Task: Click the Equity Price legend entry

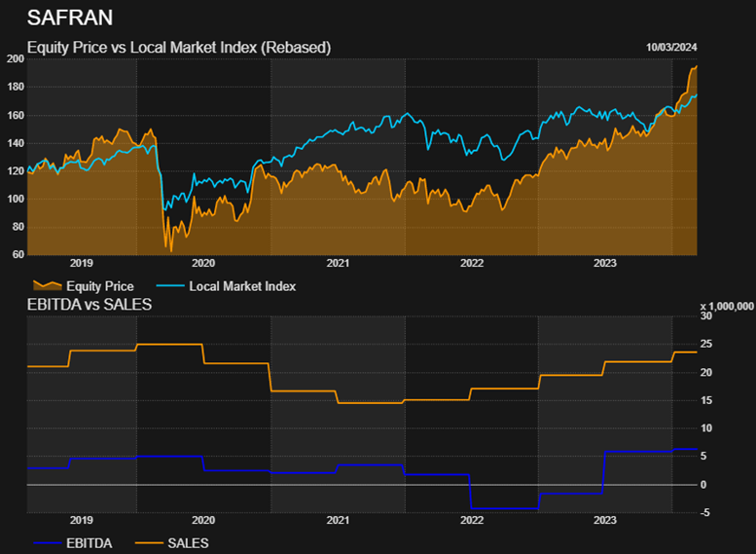Action: coord(83,286)
